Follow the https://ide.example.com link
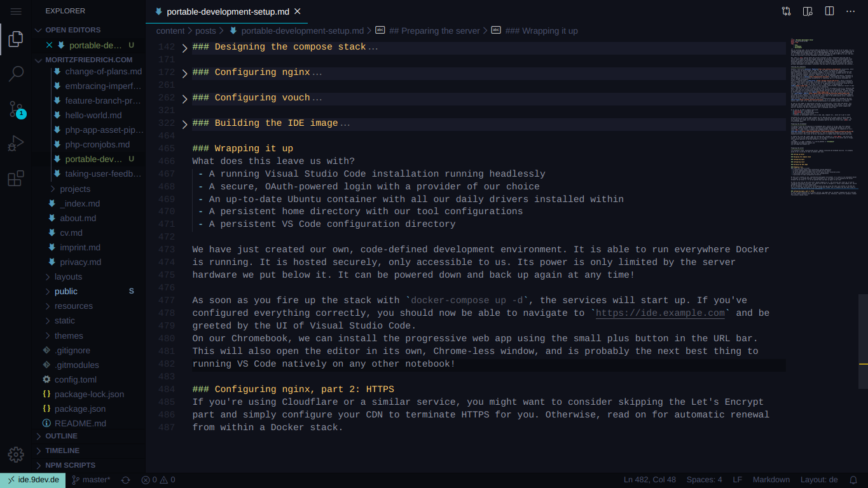The height and width of the screenshot is (488, 868). tap(660, 313)
